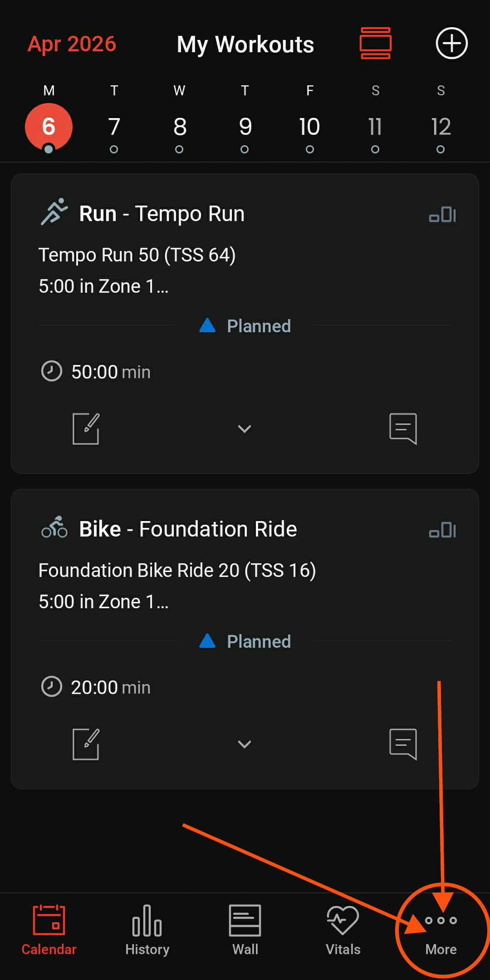The image size is (490, 980).
Task: Open Bike - Foundation Ride workout title
Action: [188, 529]
